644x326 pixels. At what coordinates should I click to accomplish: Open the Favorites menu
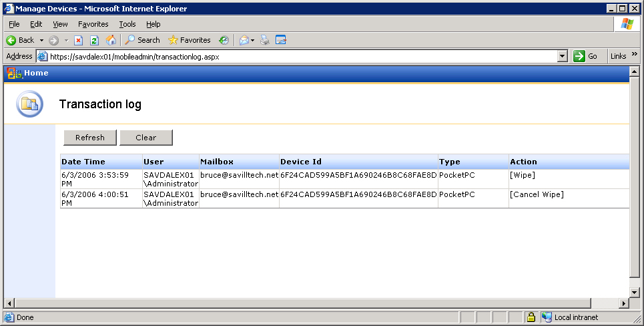[93, 24]
